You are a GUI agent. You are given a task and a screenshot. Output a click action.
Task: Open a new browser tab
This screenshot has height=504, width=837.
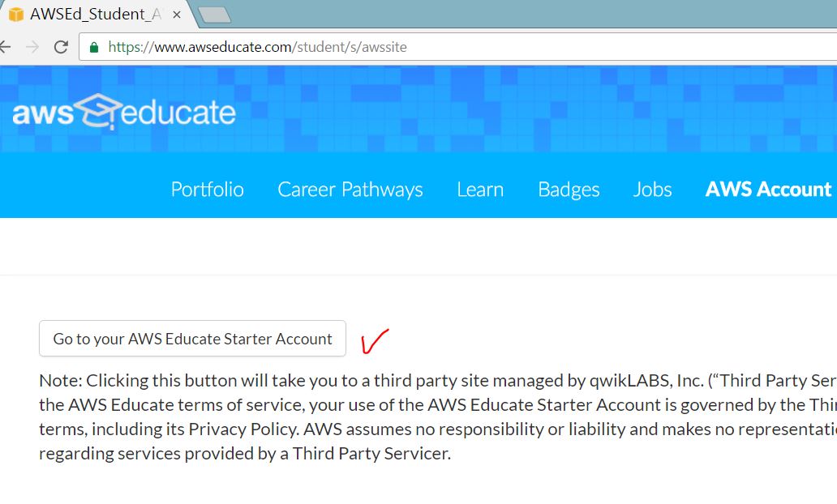click(x=214, y=15)
